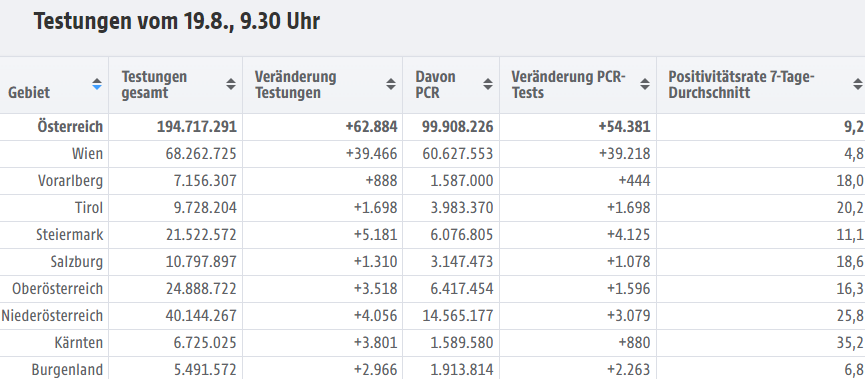Sort Positivitätsrate 7-Tage-Durchschnitt column arrows

857,84
